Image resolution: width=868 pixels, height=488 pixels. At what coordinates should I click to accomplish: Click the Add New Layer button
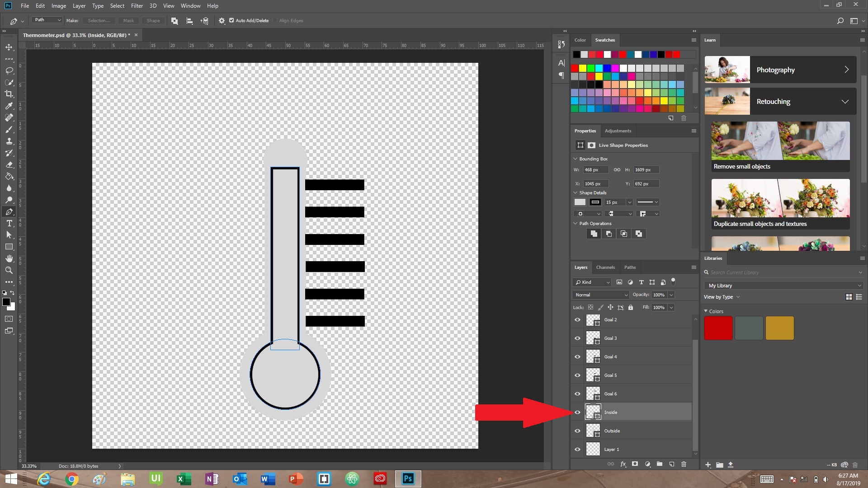pyautogui.click(x=672, y=464)
